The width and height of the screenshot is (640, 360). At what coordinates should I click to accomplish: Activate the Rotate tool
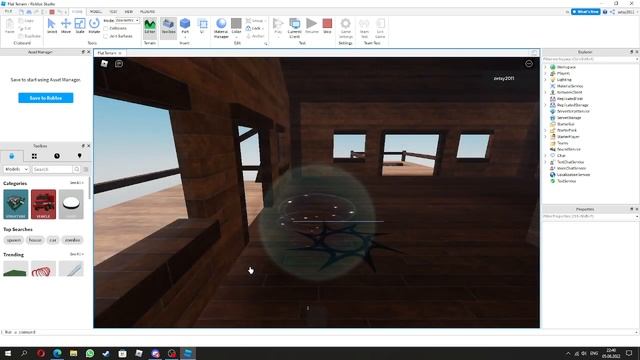94,27
